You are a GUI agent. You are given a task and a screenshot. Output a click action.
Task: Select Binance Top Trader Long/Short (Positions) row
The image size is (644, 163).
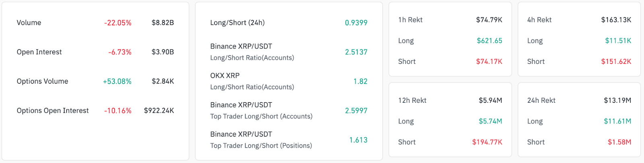tap(261, 140)
